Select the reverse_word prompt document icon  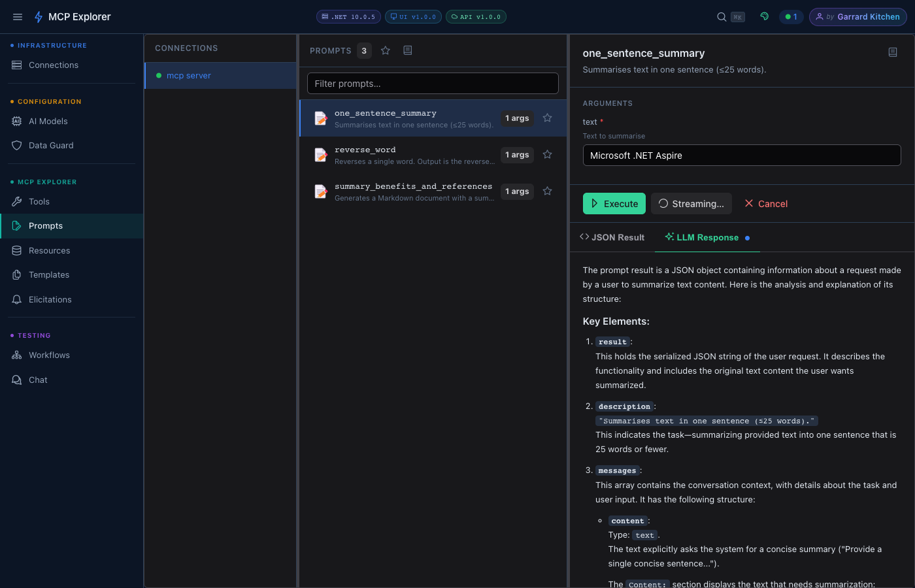click(x=321, y=155)
